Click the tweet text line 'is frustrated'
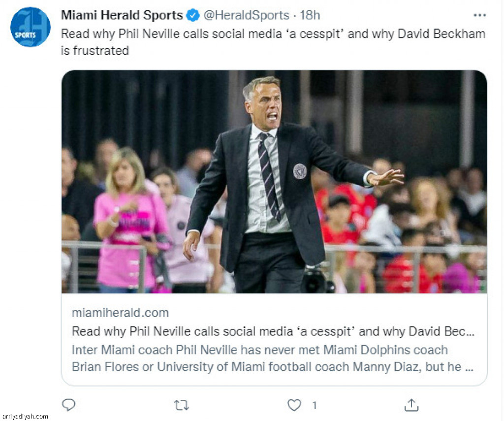This screenshot has width=504, height=421. pos(95,51)
